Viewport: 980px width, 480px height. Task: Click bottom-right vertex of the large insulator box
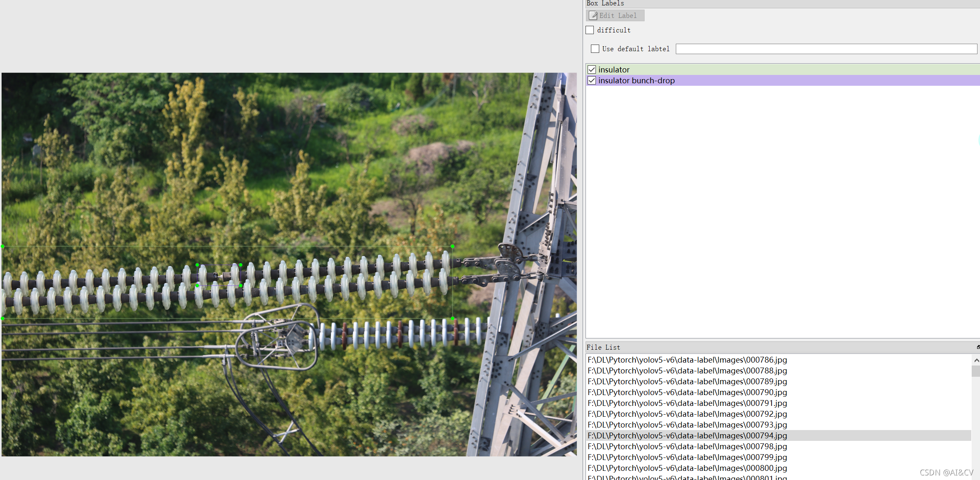point(452,318)
